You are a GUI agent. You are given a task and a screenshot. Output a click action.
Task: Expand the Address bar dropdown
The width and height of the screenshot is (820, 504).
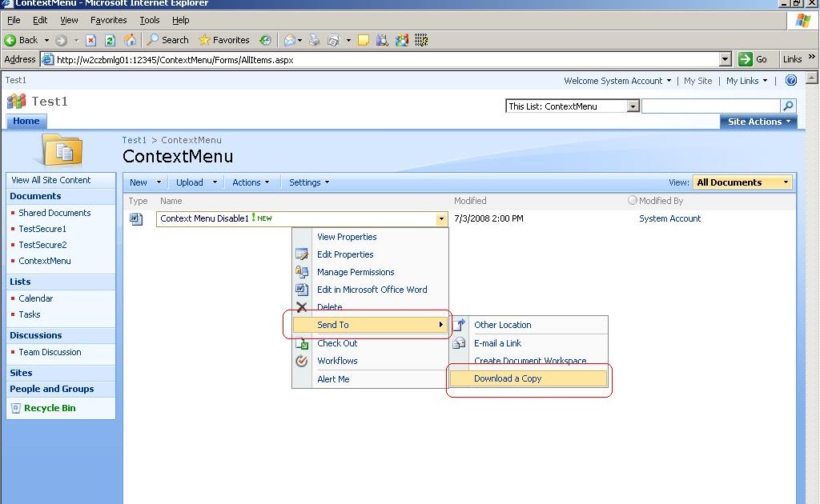coord(725,59)
